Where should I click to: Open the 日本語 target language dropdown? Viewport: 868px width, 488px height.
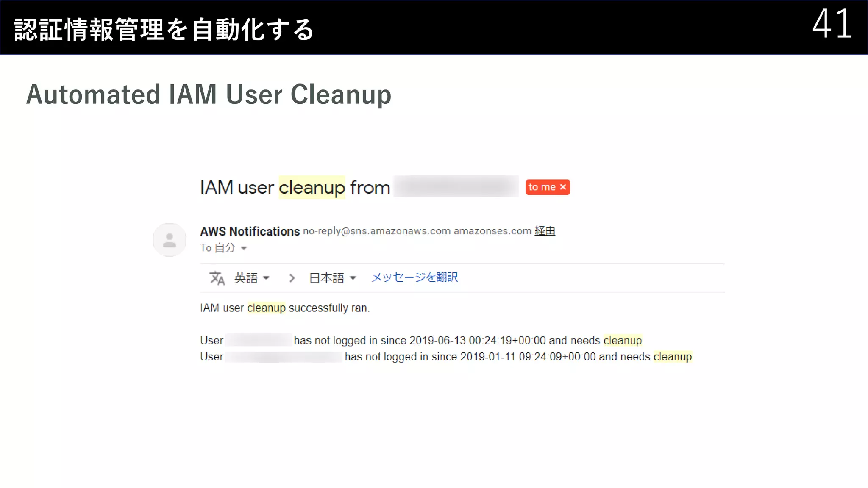tap(333, 278)
